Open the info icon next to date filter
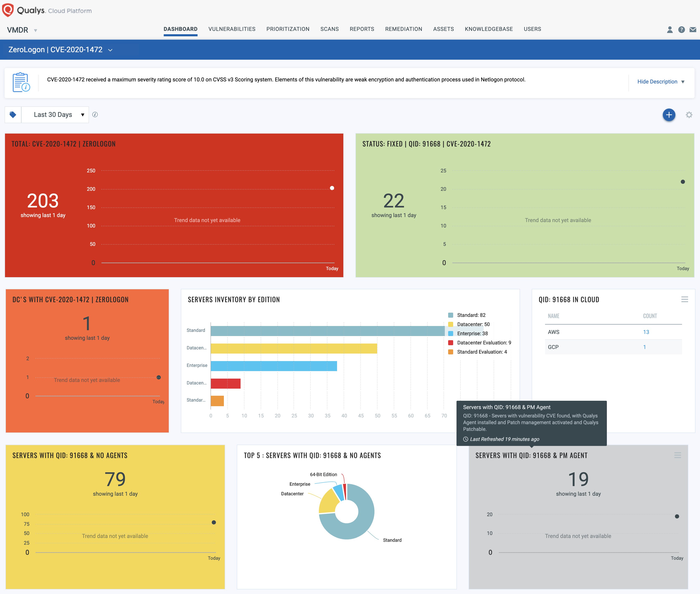The width and height of the screenshot is (700, 594). click(95, 115)
